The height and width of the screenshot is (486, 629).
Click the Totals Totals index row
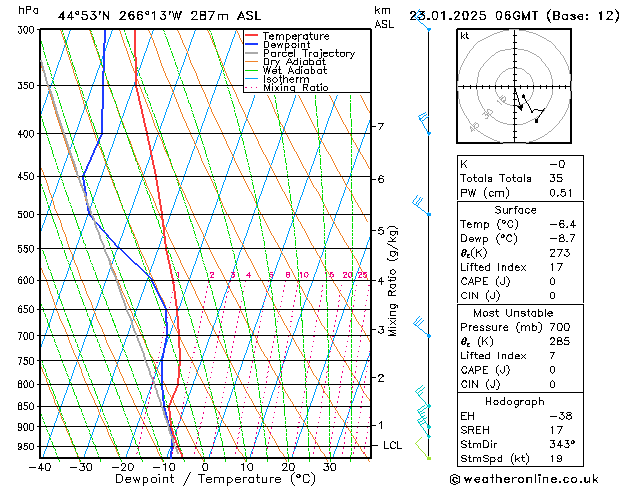(x=520, y=178)
